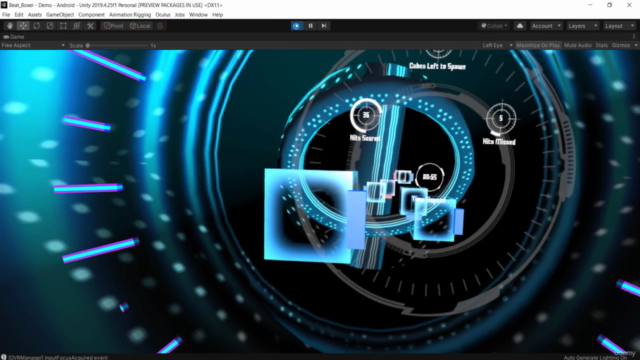Open the Oculus menu
The image size is (640, 360).
[162, 15]
